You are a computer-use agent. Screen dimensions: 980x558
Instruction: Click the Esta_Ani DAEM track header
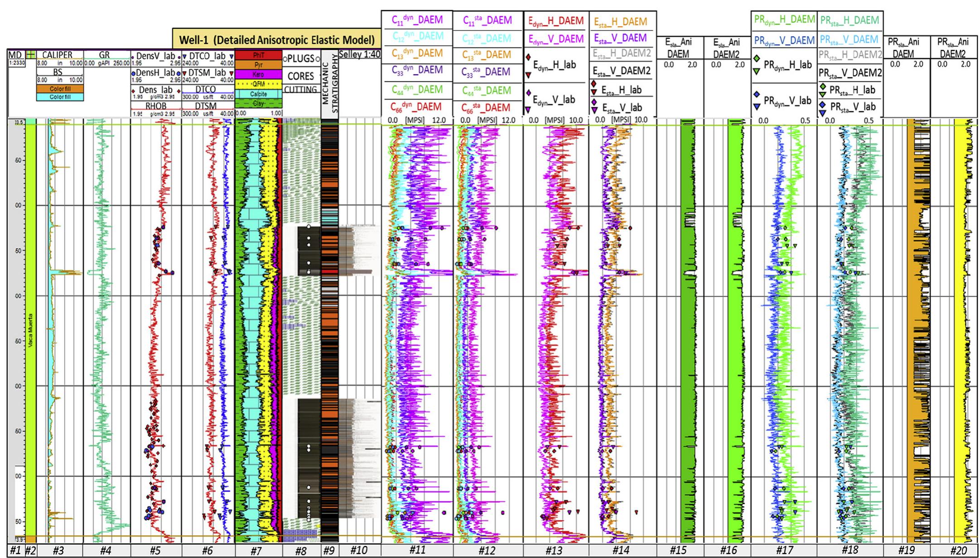[x=679, y=48]
